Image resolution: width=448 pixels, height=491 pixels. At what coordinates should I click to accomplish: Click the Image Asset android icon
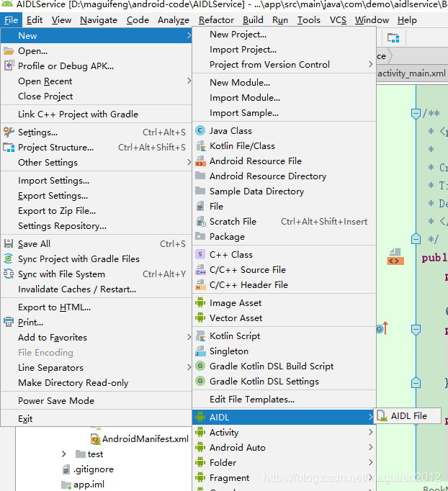(200, 303)
